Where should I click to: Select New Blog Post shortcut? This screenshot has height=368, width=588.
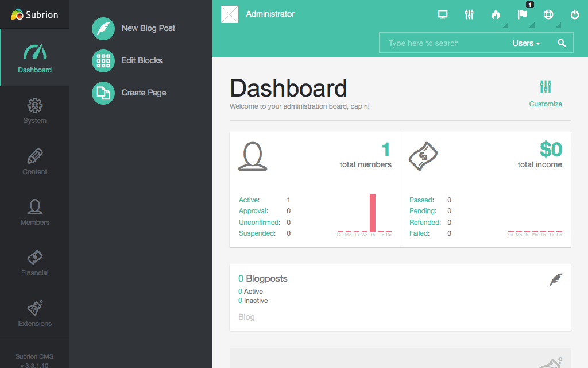pos(148,28)
